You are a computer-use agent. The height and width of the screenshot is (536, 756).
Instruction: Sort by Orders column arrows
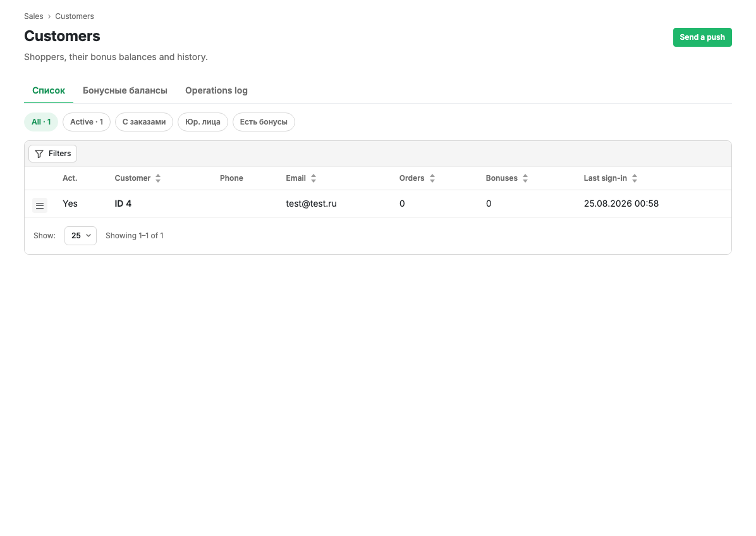coord(432,178)
